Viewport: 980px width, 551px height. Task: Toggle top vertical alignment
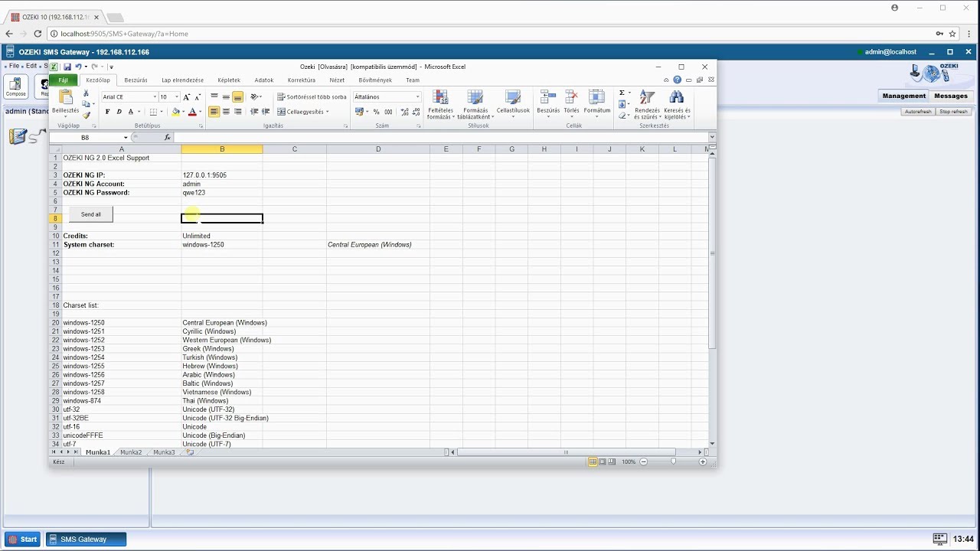(x=214, y=97)
